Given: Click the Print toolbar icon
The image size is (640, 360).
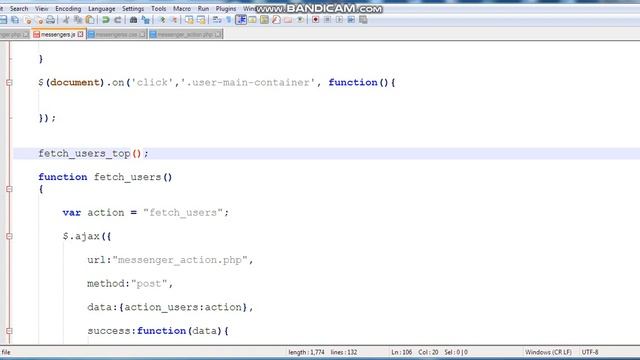Looking at the screenshot, I should click(50, 20).
